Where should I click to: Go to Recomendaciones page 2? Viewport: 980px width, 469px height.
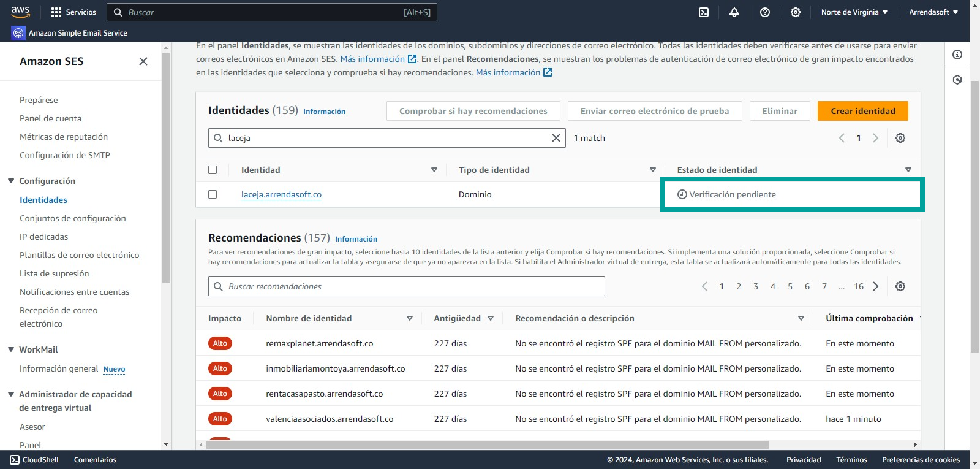point(739,286)
